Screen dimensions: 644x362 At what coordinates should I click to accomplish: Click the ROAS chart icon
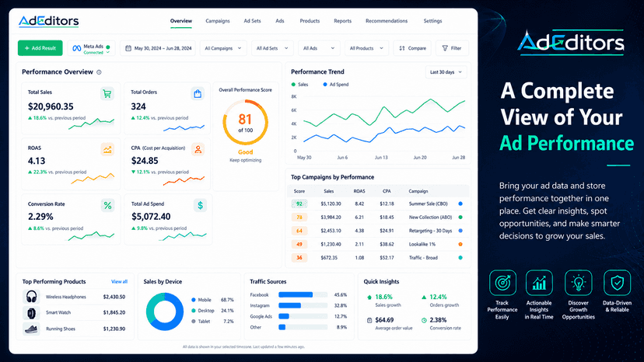pyautogui.click(x=107, y=150)
